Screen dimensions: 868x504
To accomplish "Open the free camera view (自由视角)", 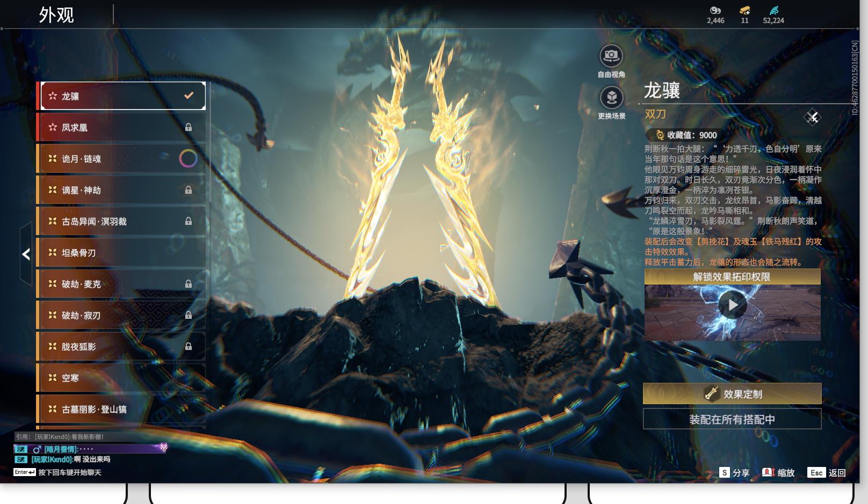I will (611, 55).
